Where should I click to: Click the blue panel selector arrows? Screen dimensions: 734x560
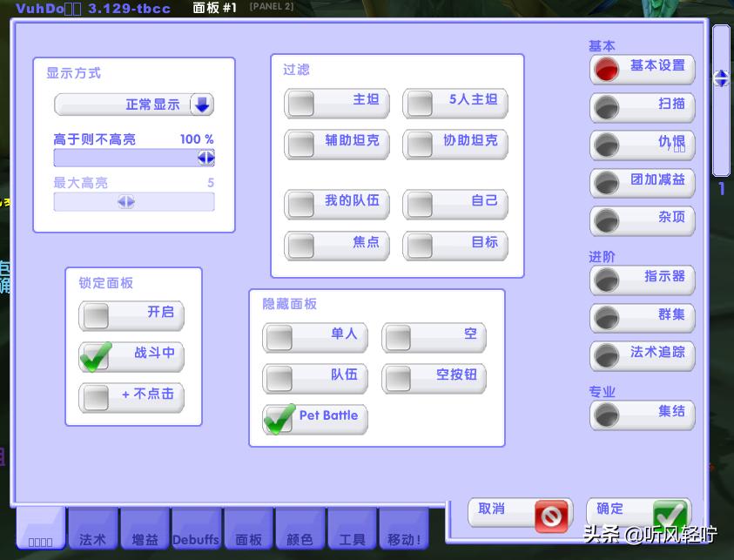click(721, 78)
